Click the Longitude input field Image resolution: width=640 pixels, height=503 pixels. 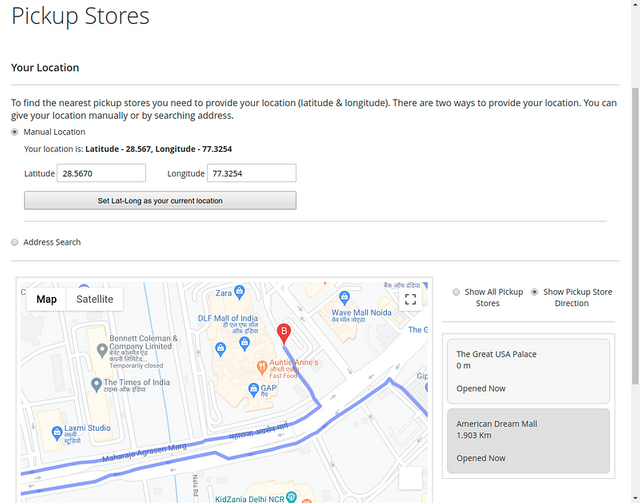pyautogui.click(x=251, y=173)
